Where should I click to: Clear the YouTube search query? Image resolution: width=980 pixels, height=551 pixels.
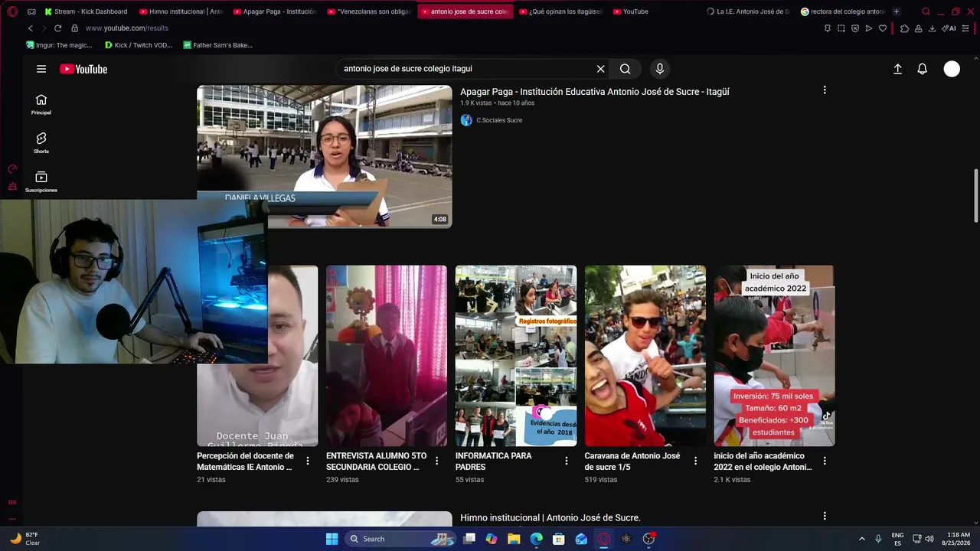click(x=601, y=69)
